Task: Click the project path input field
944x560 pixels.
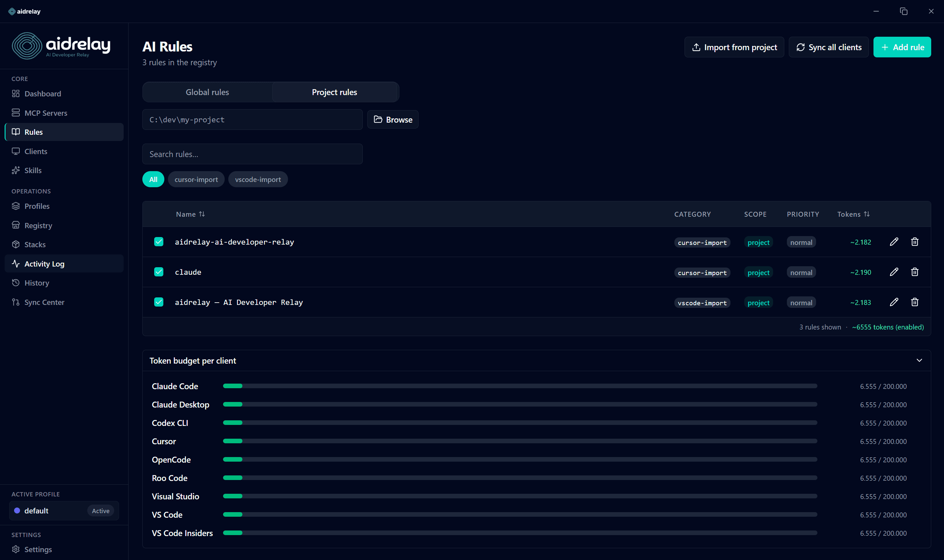Action: (x=252, y=120)
